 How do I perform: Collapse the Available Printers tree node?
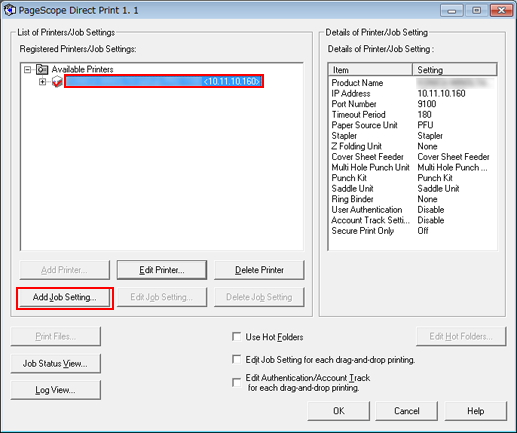click(x=28, y=70)
